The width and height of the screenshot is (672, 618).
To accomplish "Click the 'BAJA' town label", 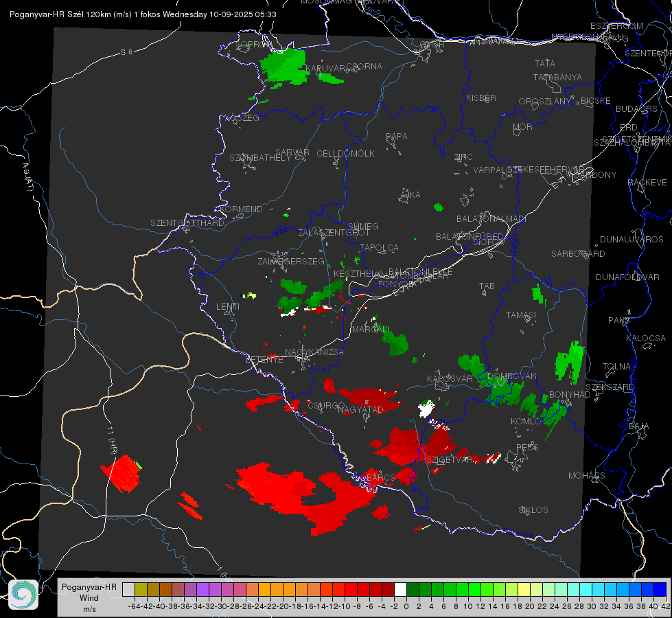I will 639,426.
